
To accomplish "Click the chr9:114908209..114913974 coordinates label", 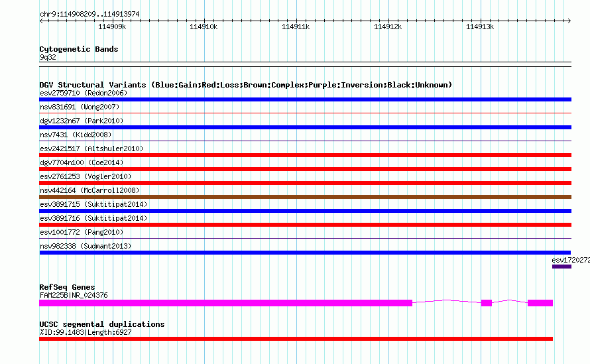I will click(89, 14).
